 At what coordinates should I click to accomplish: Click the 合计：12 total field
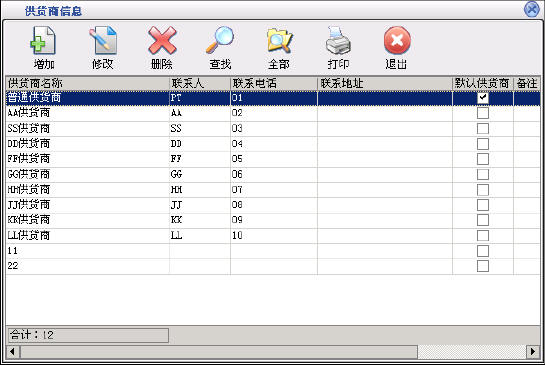(88, 335)
